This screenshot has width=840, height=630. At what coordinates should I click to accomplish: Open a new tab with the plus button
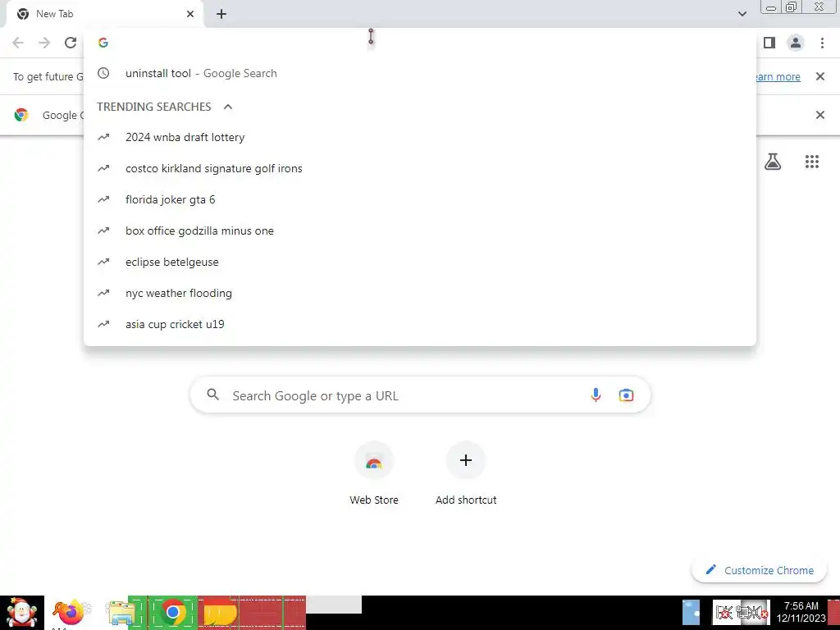[x=221, y=15]
